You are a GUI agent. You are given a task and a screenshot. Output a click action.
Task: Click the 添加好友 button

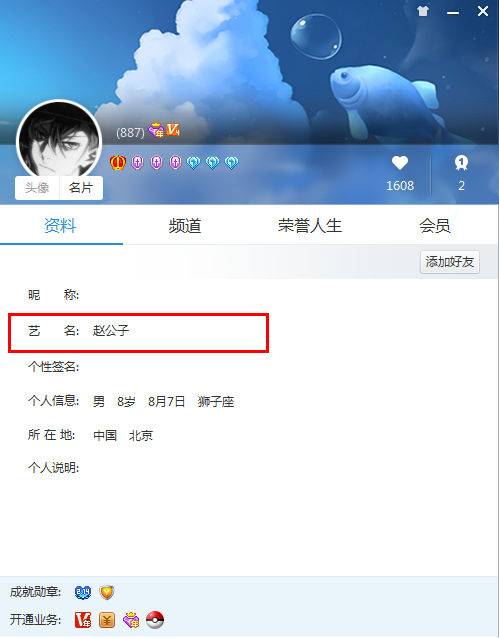tap(450, 262)
